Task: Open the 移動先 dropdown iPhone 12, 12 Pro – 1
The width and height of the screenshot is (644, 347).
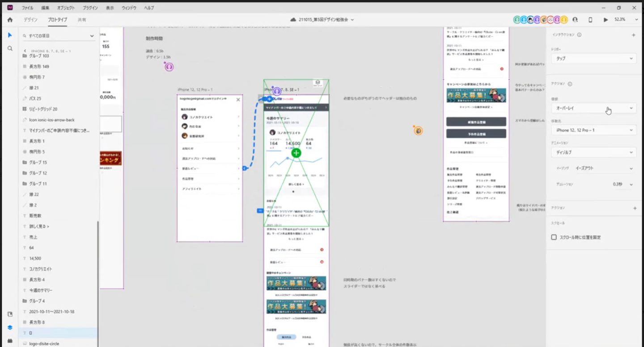Action: [x=593, y=130]
